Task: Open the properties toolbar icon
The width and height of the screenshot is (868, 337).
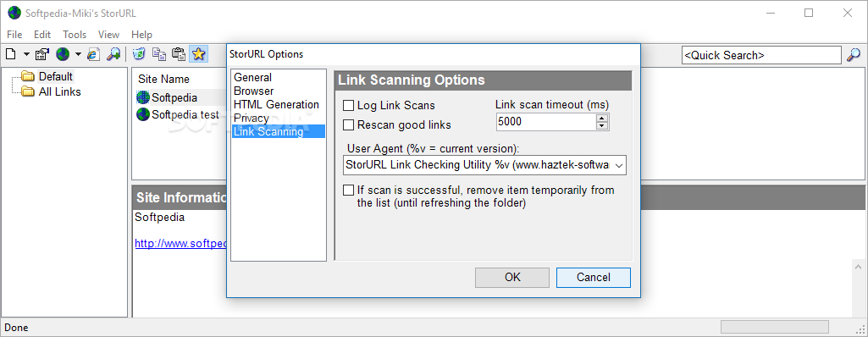Action: point(42,53)
